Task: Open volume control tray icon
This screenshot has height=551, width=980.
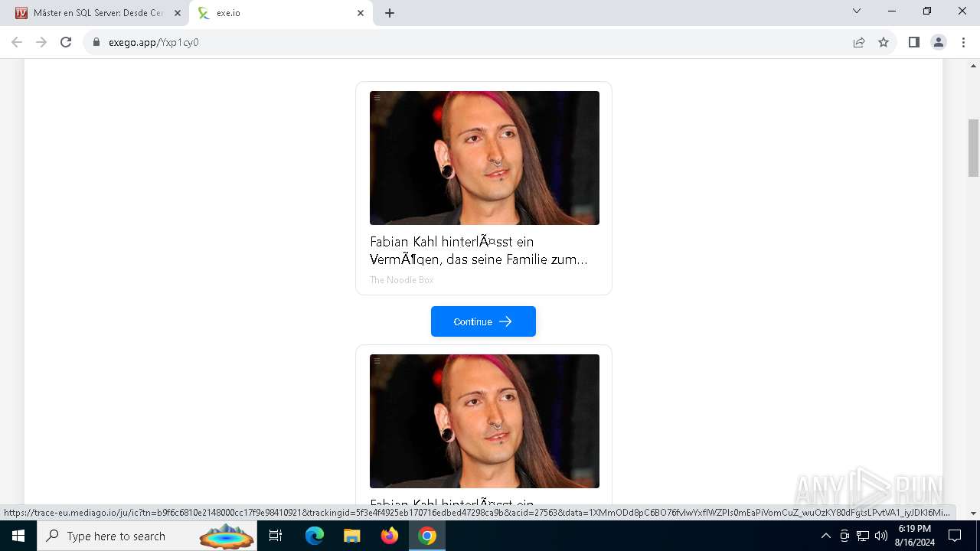Action: pyautogui.click(x=881, y=536)
